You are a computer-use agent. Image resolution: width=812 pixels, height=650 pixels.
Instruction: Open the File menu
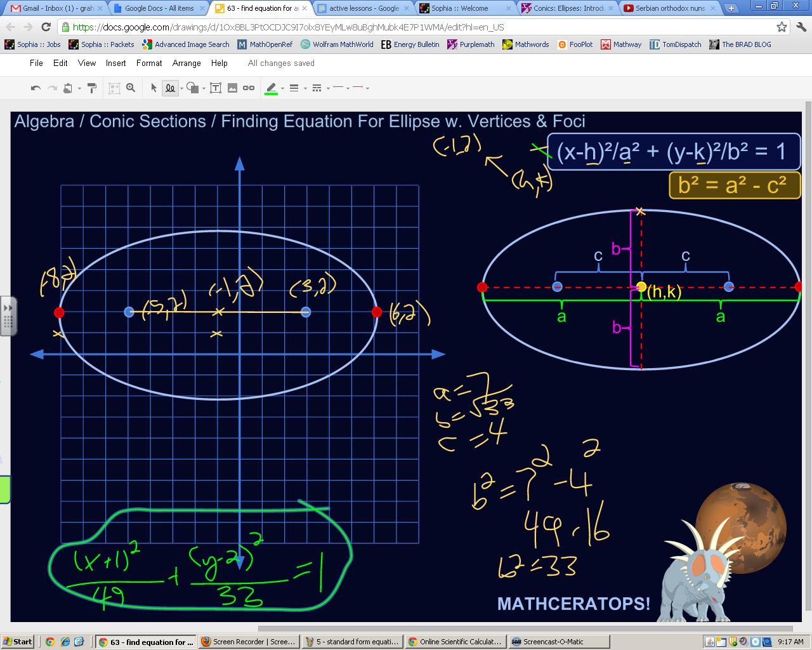point(36,63)
